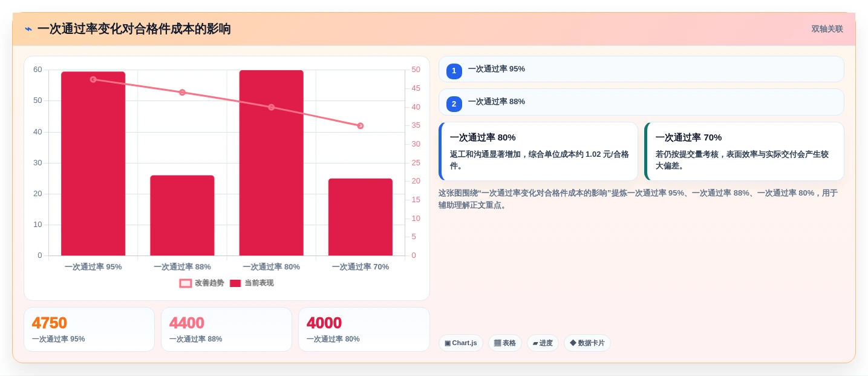Click the x-axis label 一次通过率 95%
868x376 pixels.
pos(93,266)
